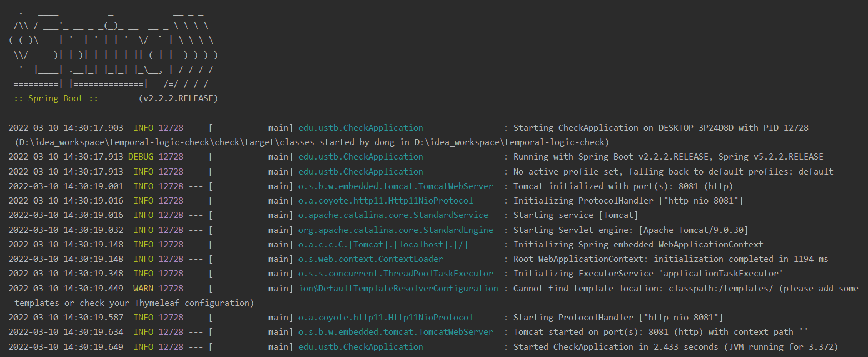Click 'Tomcat initialized with port(s): 8081' message
Screen dimensions: 868x357
(x=623, y=186)
